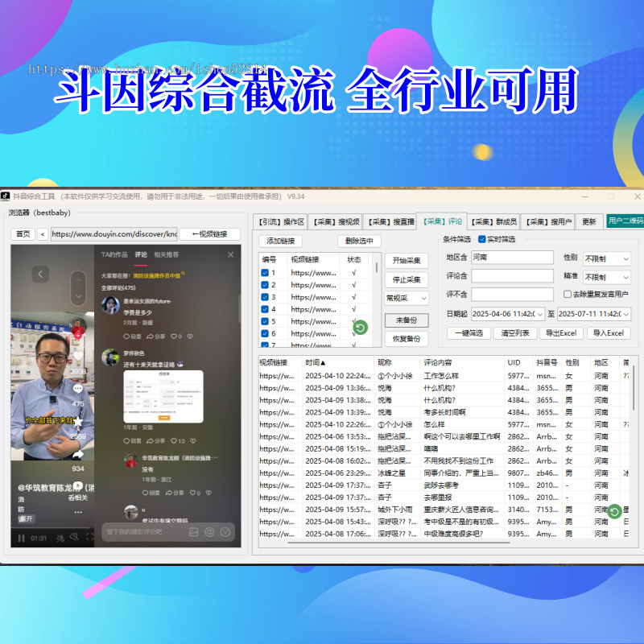Attach an image using comment box picture icon
The height and width of the screenshot is (644, 644).
coord(194,532)
